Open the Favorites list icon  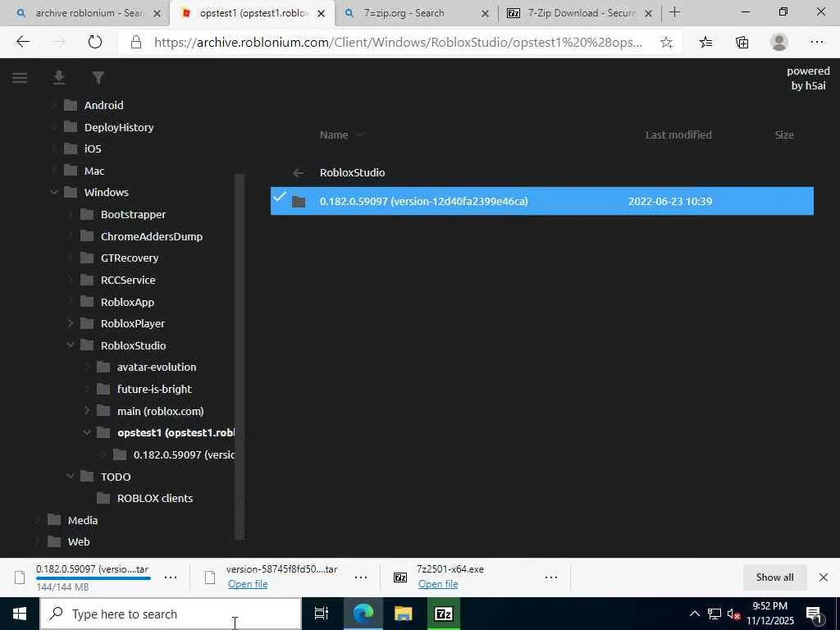pyautogui.click(x=705, y=42)
